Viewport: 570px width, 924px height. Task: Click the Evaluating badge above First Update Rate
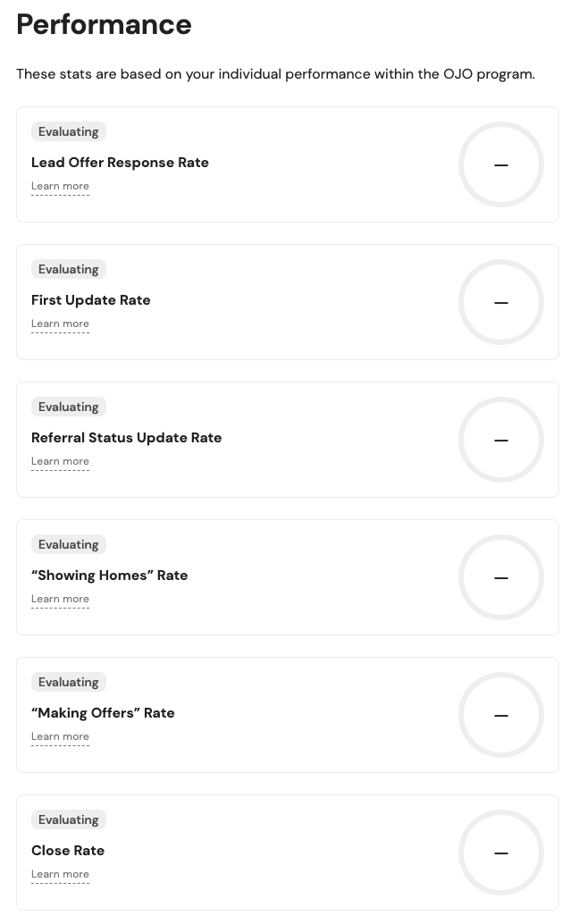click(x=69, y=270)
